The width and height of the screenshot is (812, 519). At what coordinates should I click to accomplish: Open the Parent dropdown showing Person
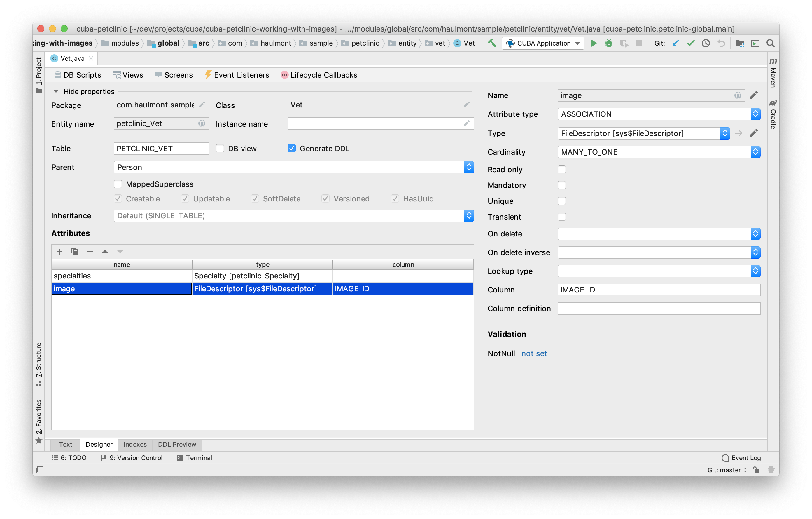pyautogui.click(x=294, y=167)
